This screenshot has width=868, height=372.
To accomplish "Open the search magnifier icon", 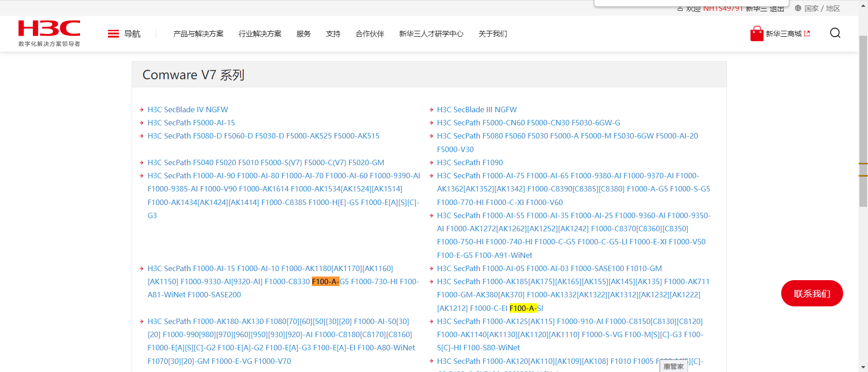I will (835, 33).
